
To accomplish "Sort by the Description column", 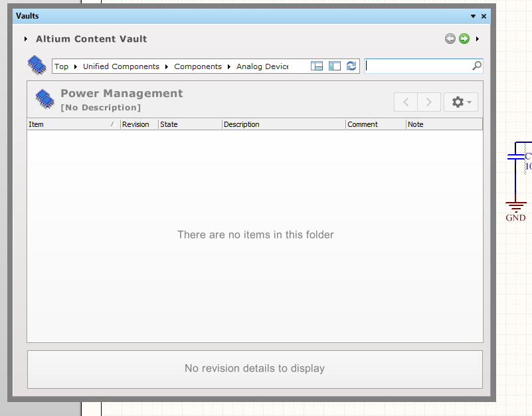I will [x=284, y=124].
